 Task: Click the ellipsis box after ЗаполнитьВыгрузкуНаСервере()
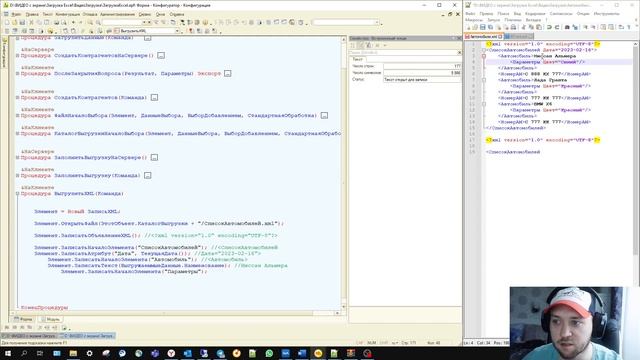[154, 157]
